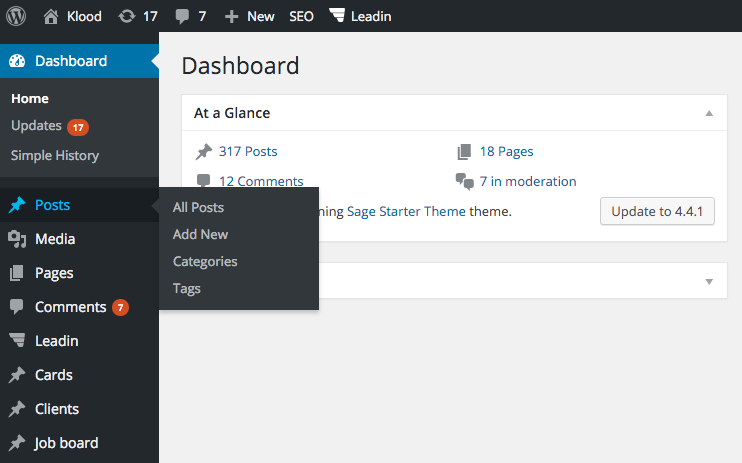Open the Job board sidebar item

(66, 443)
